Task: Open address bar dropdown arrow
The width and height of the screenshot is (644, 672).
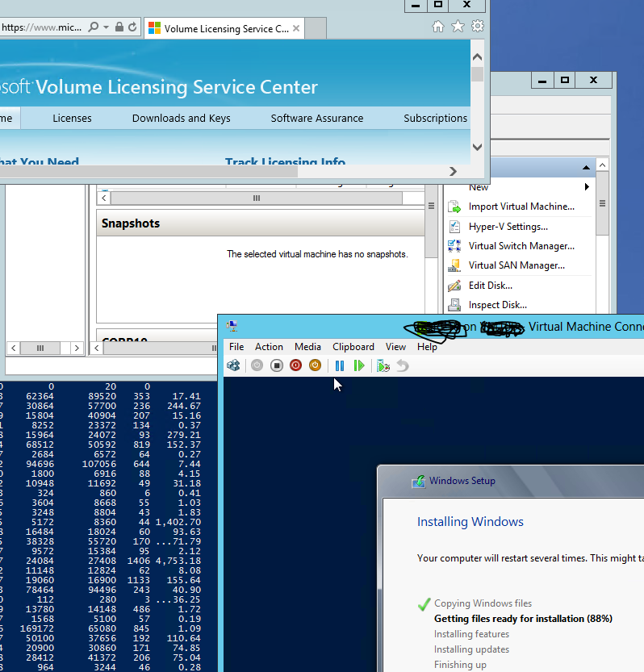Action: click(x=106, y=27)
